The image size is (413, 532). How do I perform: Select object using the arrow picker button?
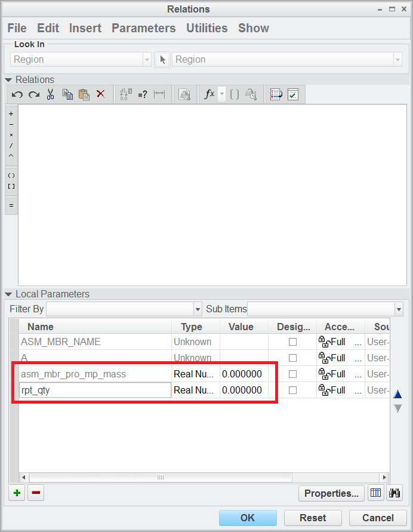point(162,60)
